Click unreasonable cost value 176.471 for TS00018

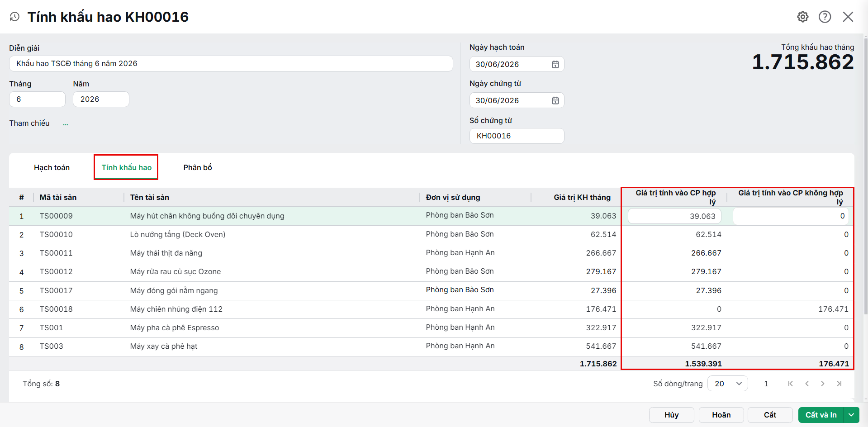pos(833,309)
